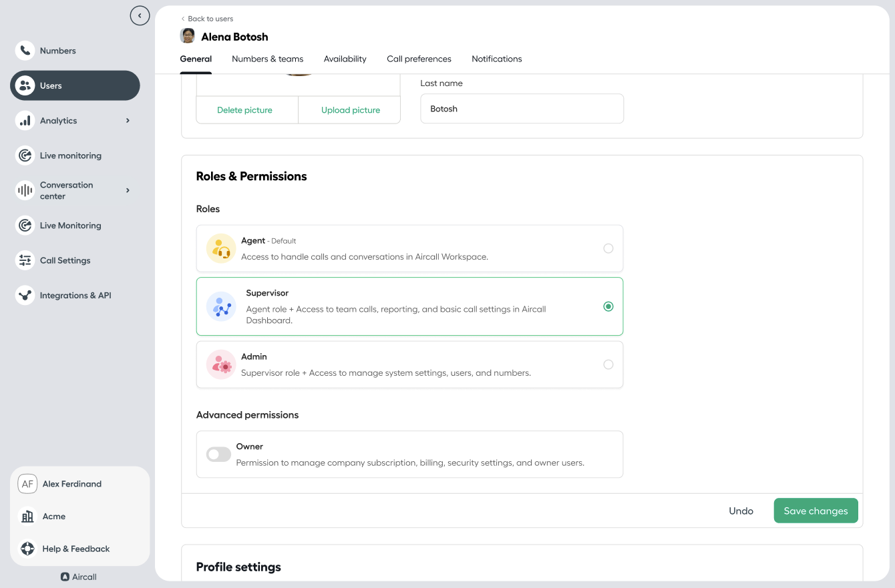Image resolution: width=895 pixels, height=588 pixels.
Task: Open the Availability tab
Action: [345, 59]
